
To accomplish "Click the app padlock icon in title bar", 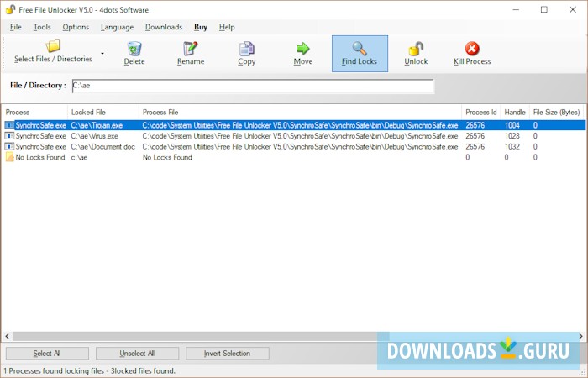I will click(10, 10).
